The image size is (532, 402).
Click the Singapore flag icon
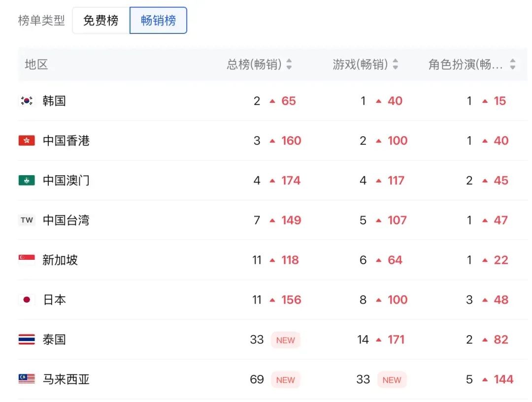(27, 260)
